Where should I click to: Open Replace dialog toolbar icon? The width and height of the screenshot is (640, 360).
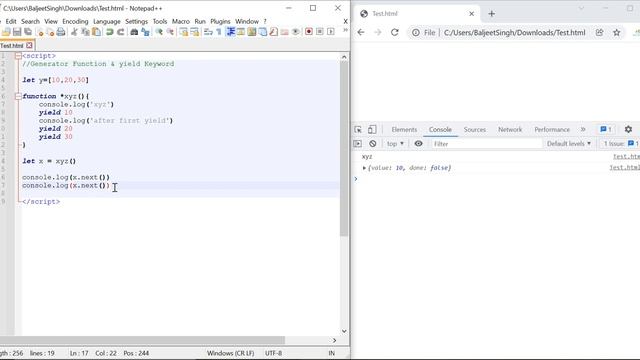[145, 32]
